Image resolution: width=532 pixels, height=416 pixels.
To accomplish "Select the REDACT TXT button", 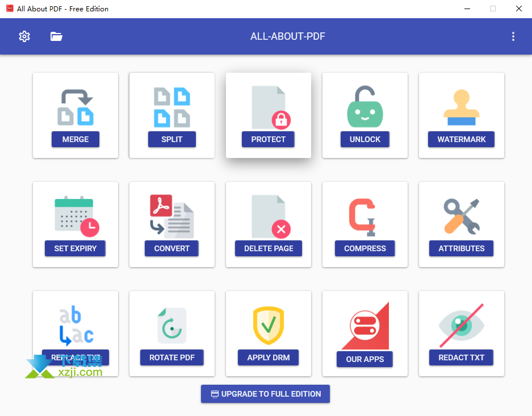I will point(462,357).
